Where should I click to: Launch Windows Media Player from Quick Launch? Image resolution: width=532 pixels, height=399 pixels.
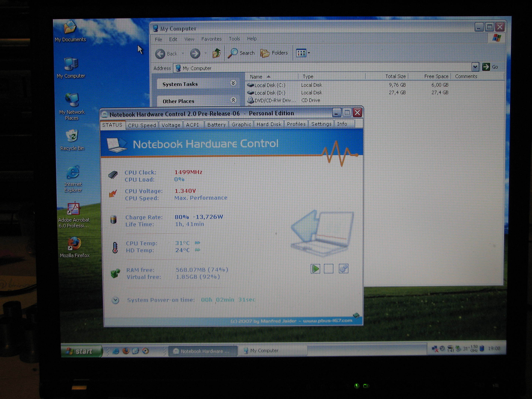[145, 351]
